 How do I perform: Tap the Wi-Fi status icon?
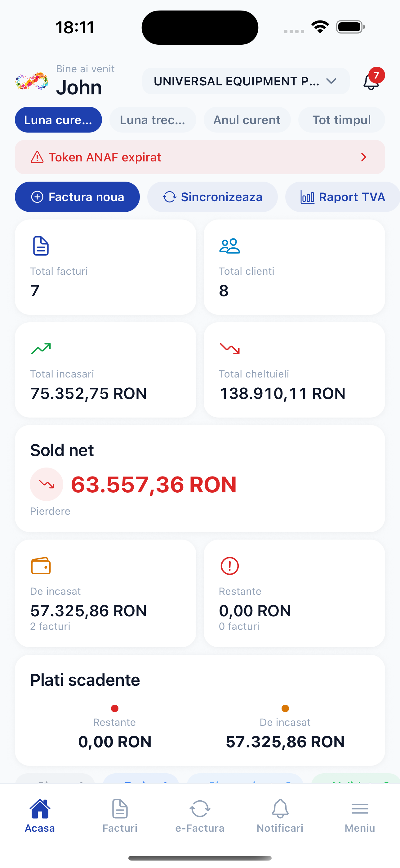pyautogui.click(x=320, y=27)
